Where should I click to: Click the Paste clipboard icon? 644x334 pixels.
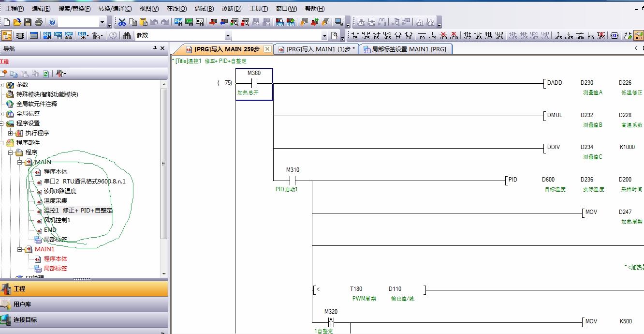(x=143, y=22)
